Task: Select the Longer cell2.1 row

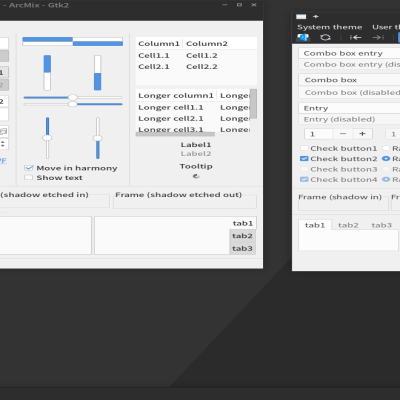Action: coord(193,118)
